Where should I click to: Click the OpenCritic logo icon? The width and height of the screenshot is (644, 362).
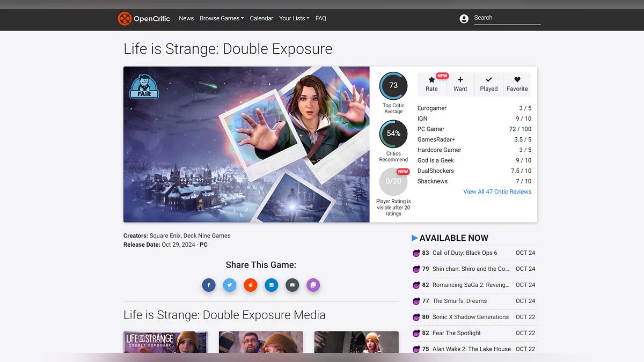click(125, 19)
